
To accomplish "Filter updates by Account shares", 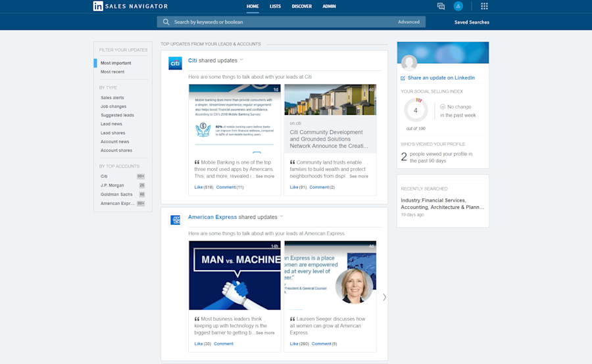I will (x=116, y=150).
